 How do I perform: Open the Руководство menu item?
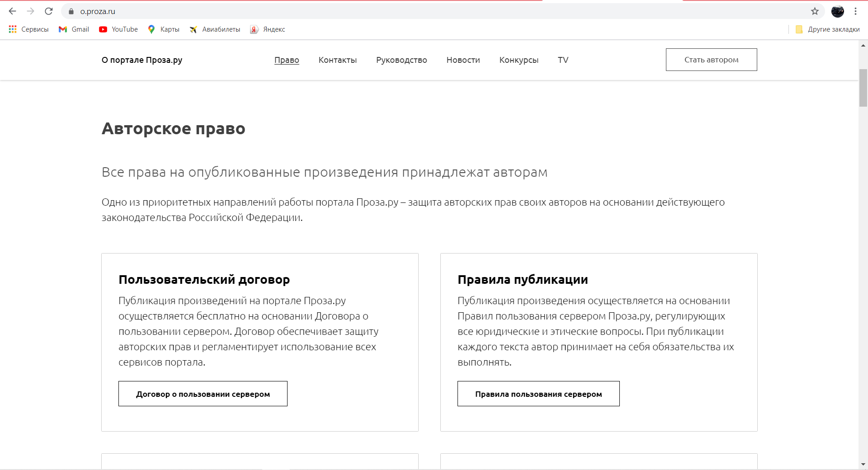401,60
